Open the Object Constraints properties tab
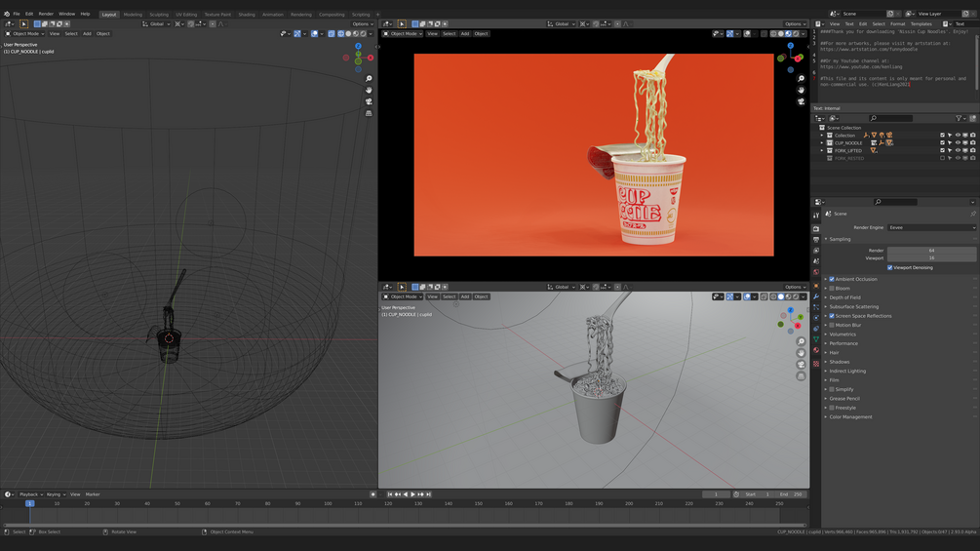This screenshot has width=980, height=551. pyautogui.click(x=815, y=329)
